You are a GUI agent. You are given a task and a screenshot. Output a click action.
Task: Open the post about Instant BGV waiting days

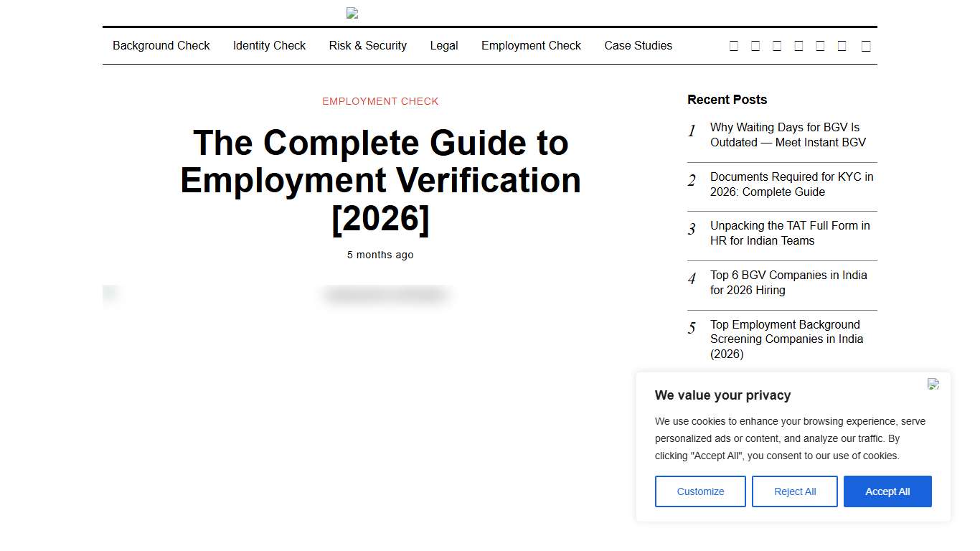[789, 135]
